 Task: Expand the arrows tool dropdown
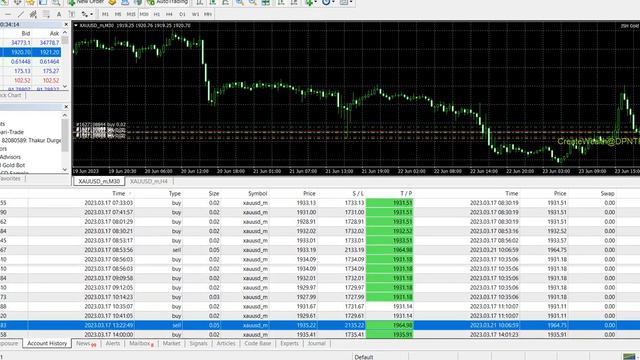coord(91,14)
